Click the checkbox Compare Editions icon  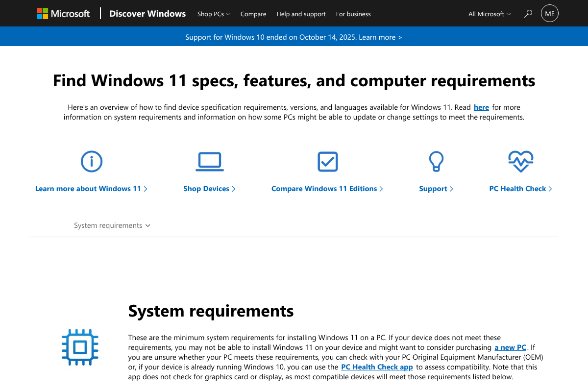(327, 161)
